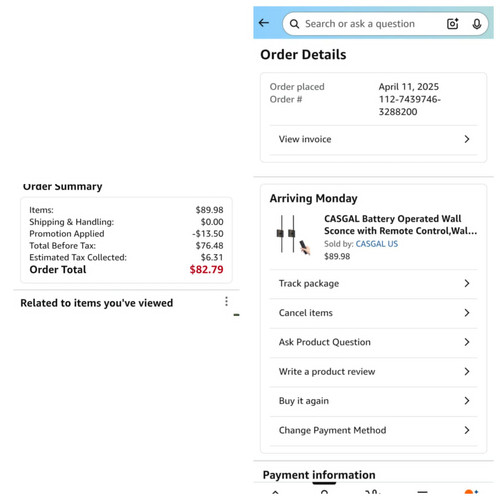Tap the back arrow icon
The image size is (500, 500).
[264, 23]
